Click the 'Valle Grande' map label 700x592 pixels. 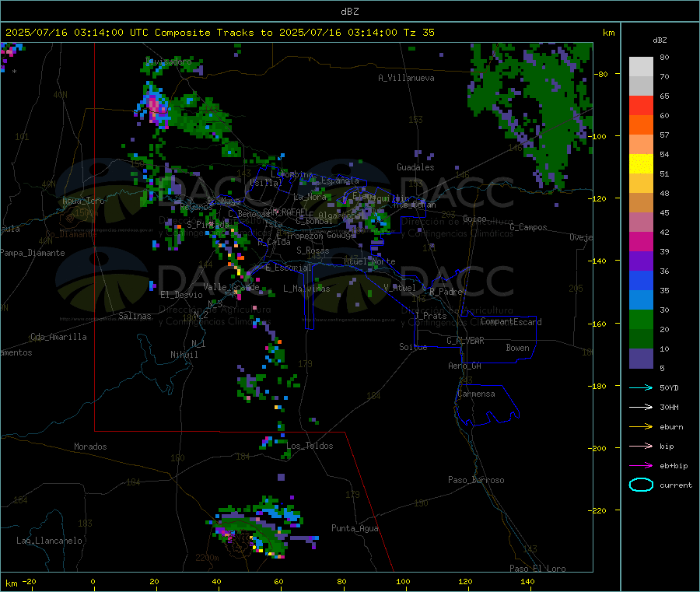231,286
